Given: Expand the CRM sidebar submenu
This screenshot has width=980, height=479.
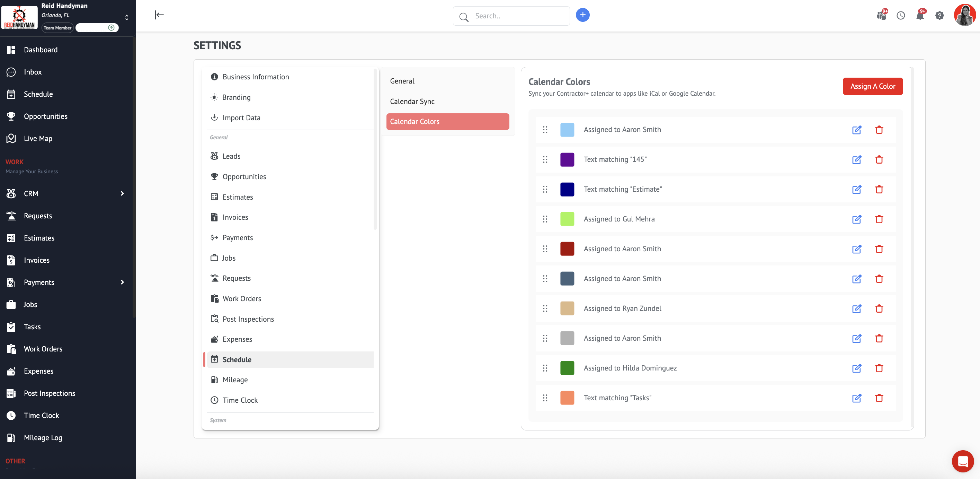Looking at the screenshot, I should point(122,193).
